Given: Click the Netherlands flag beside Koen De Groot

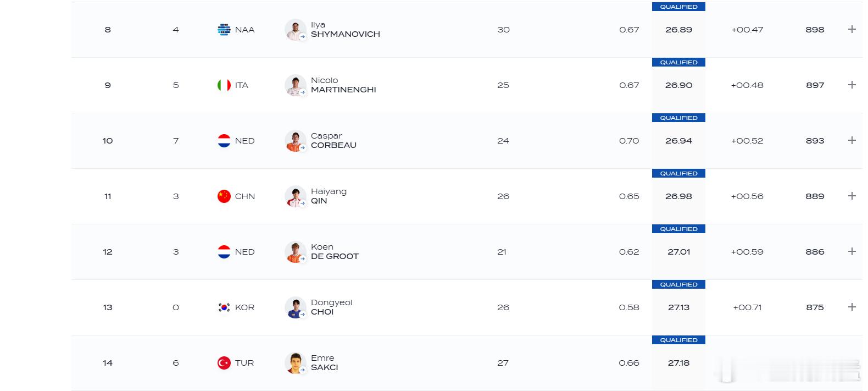Looking at the screenshot, I should pos(224,252).
